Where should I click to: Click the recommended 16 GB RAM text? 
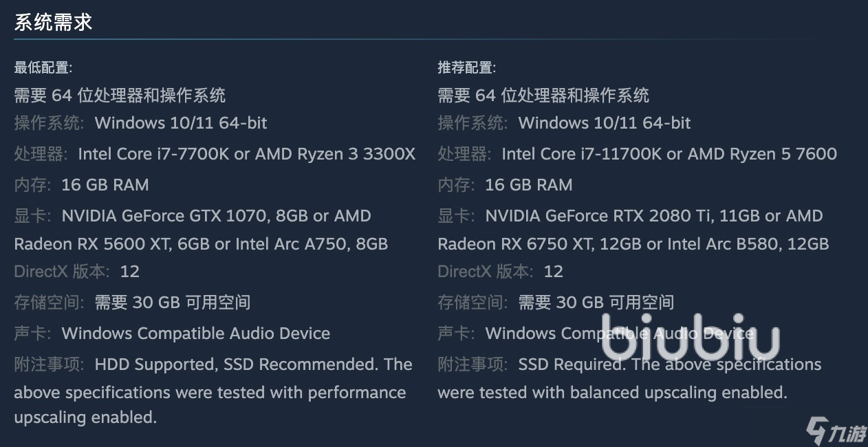tap(529, 185)
